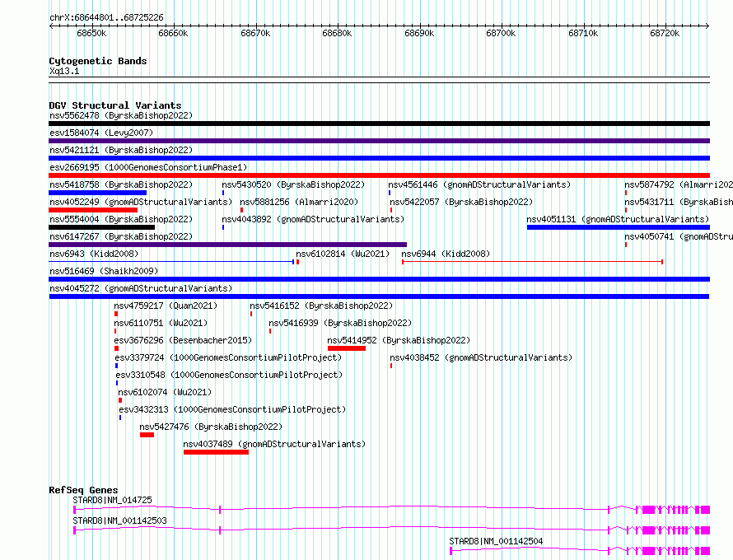Image resolution: width=733 pixels, height=560 pixels.
Task: Click esv3310548 (1000GenomesConsortiumPilotProject) label
Action: coord(229,375)
